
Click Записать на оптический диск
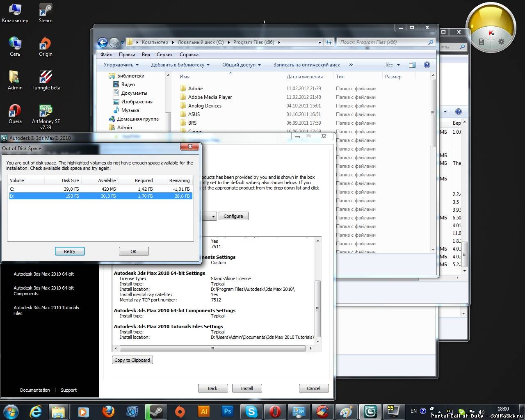click(x=307, y=65)
